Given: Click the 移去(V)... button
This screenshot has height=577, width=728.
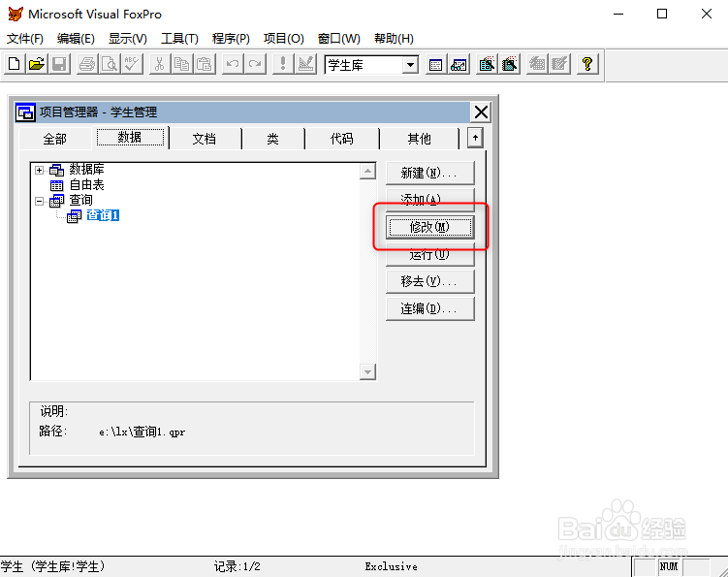Looking at the screenshot, I should (x=430, y=281).
